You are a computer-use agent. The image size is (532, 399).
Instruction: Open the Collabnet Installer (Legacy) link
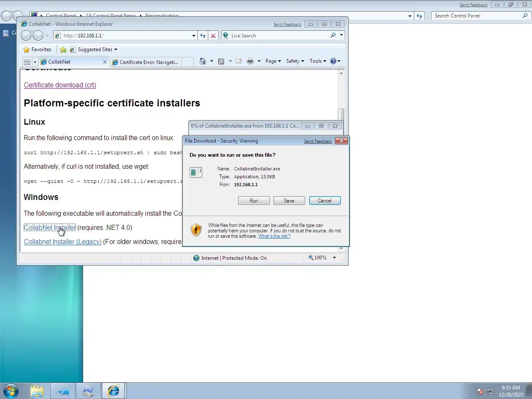[x=62, y=241]
